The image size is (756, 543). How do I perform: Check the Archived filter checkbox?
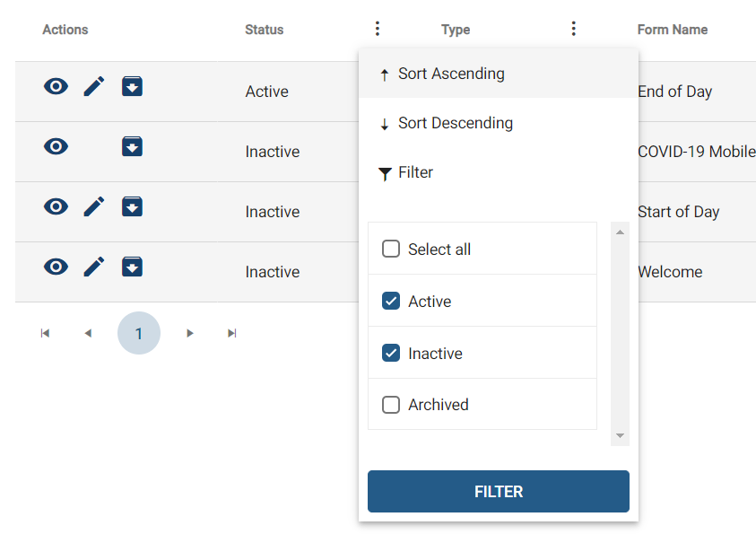(x=391, y=405)
